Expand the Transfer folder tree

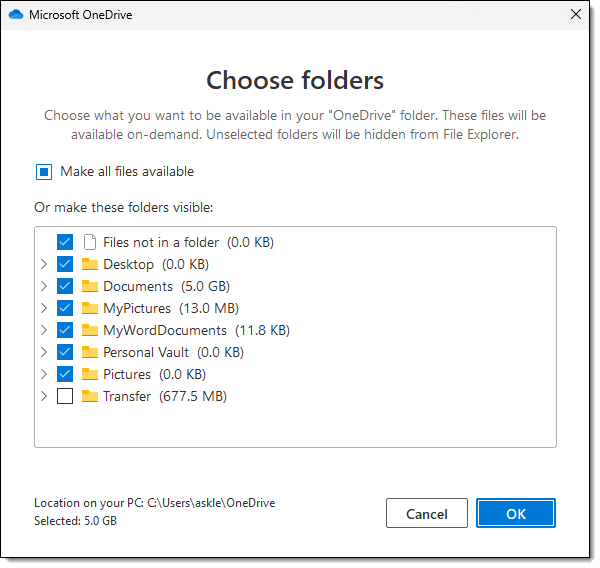pyautogui.click(x=44, y=396)
